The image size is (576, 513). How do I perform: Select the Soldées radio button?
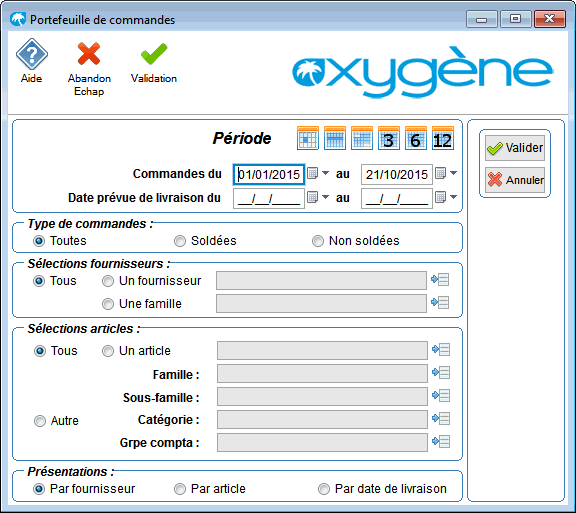pos(180,241)
